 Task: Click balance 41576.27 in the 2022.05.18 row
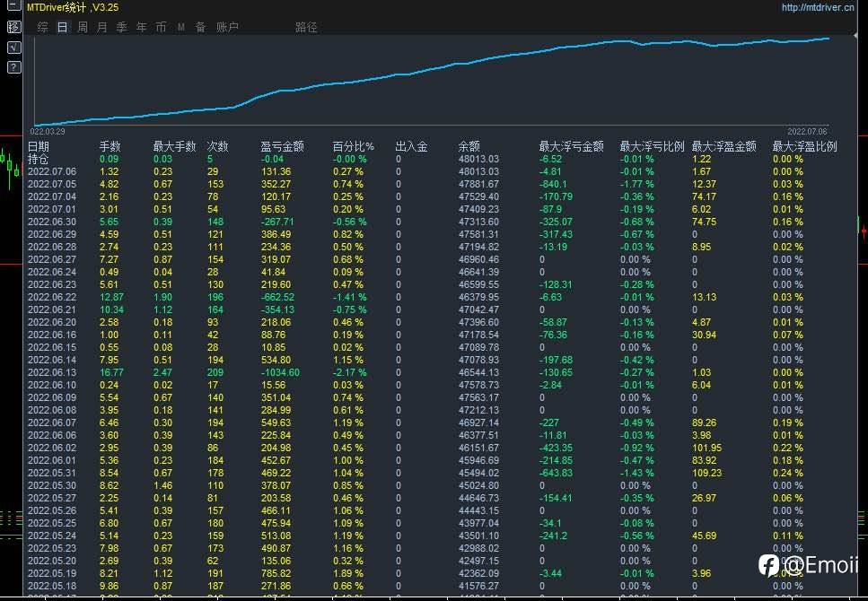point(478,586)
